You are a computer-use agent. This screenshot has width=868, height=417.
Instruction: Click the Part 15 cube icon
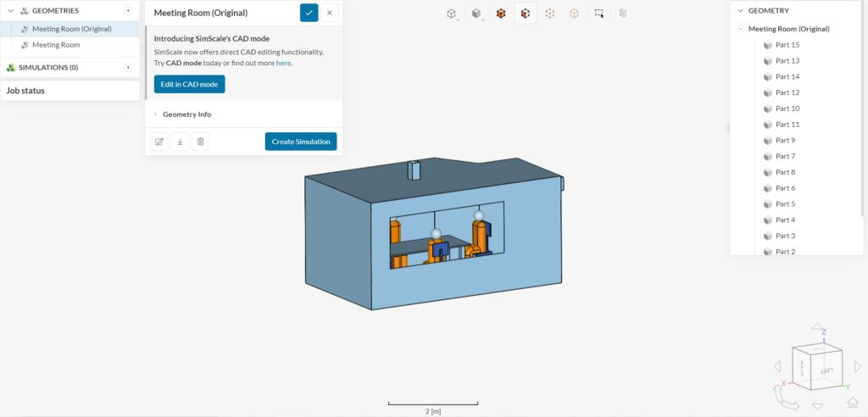767,45
